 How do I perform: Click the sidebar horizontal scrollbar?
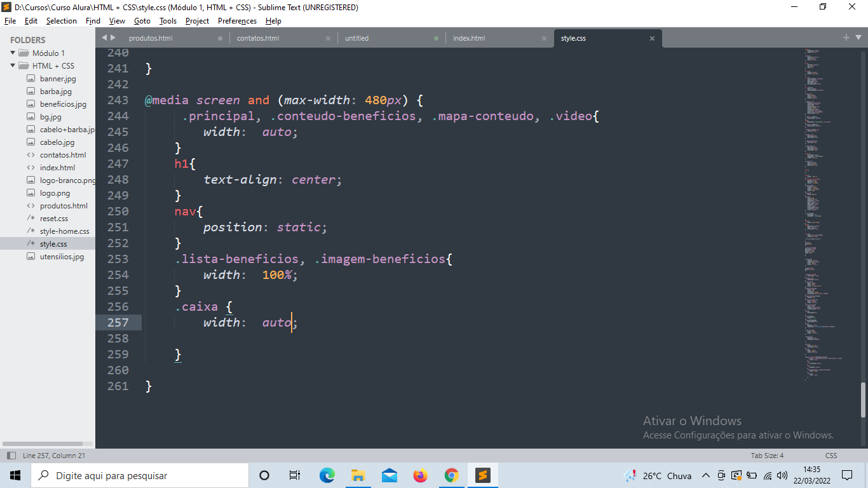42,444
